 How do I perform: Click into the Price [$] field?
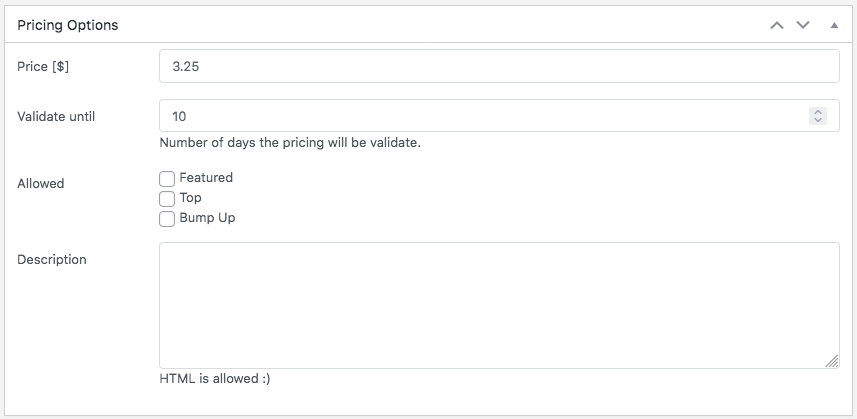coord(499,66)
